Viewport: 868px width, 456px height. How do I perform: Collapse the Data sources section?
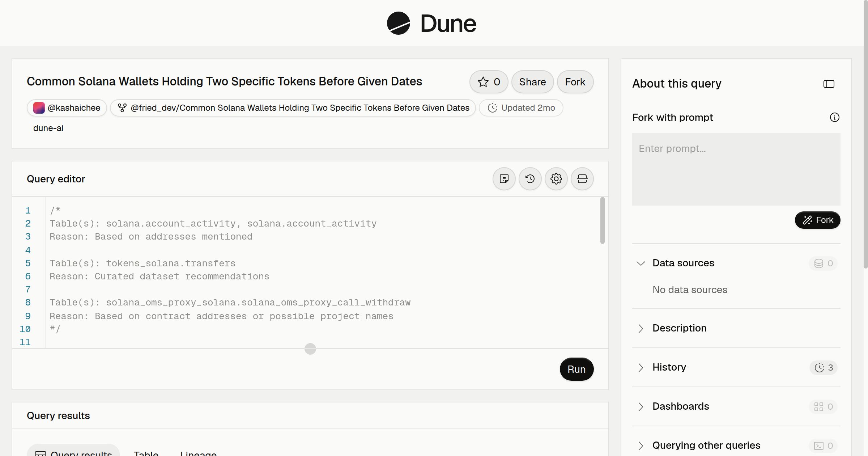[x=641, y=263]
